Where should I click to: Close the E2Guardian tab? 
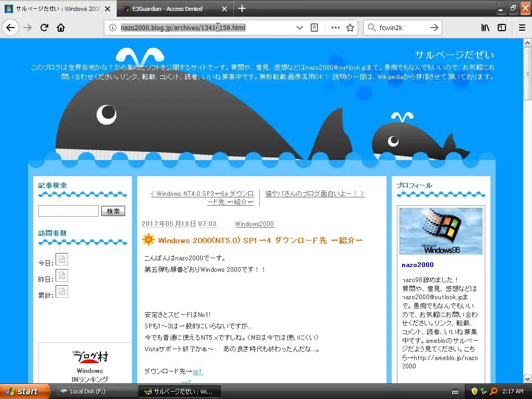(x=224, y=9)
